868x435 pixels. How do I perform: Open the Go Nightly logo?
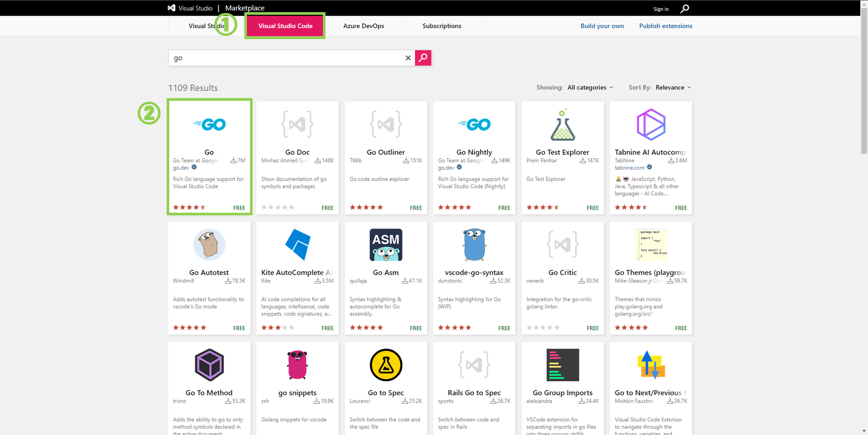click(x=474, y=125)
